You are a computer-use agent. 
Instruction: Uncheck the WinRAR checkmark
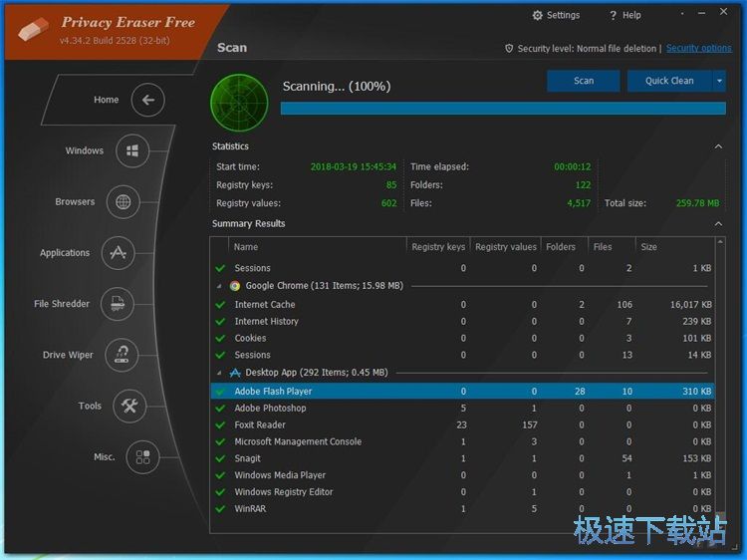click(x=220, y=509)
